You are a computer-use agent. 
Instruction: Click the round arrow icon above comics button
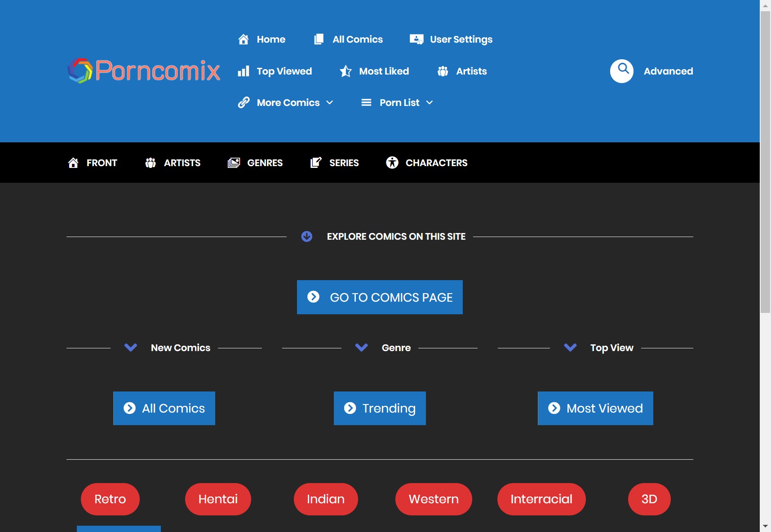(x=307, y=237)
